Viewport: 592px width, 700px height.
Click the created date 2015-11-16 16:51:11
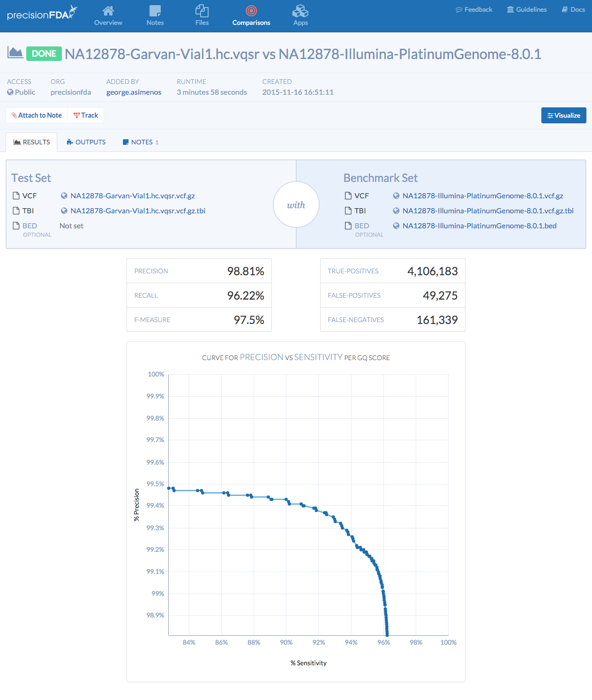(x=298, y=92)
